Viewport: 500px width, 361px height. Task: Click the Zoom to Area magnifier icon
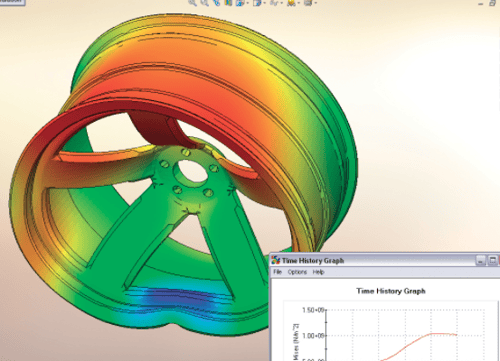205,3
